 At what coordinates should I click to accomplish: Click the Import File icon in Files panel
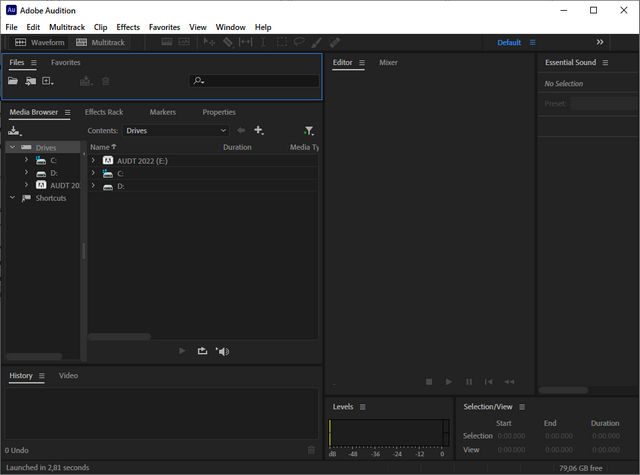click(31, 81)
